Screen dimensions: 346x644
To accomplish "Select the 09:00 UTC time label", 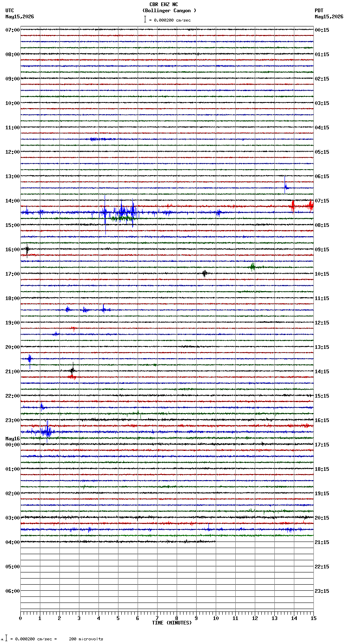I will [x=13, y=79].
